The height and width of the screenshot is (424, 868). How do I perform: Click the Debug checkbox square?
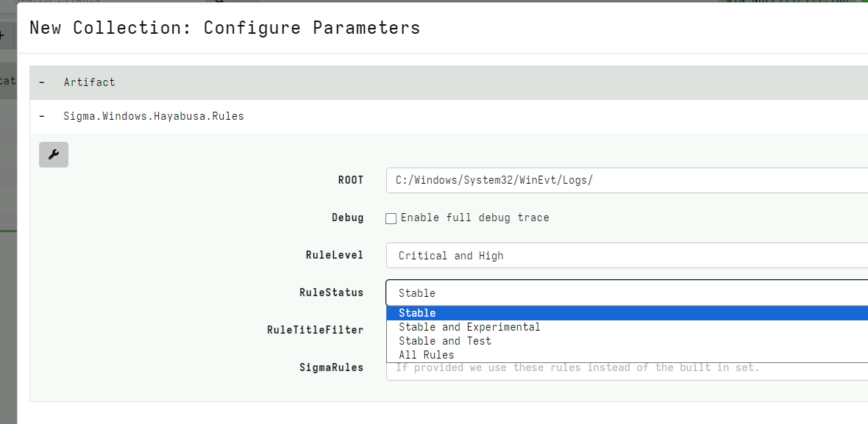[x=391, y=218]
